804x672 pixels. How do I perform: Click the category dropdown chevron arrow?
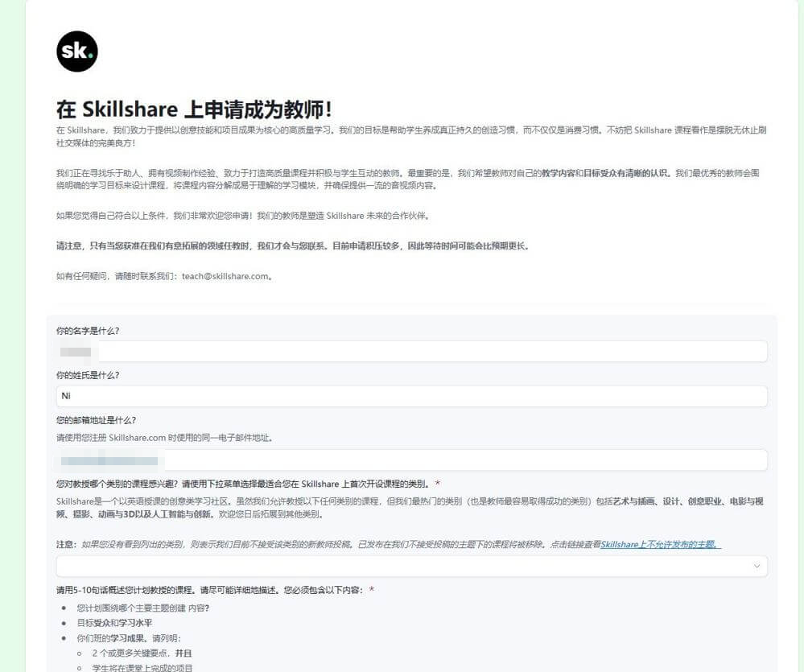point(757,566)
